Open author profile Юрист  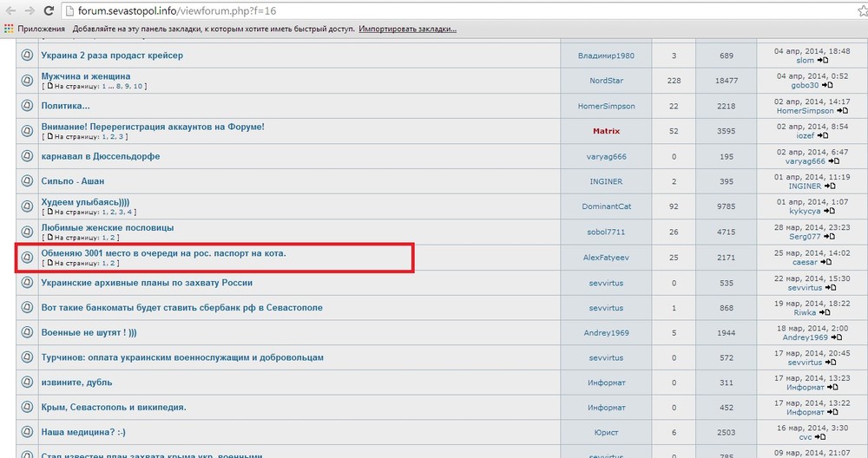click(606, 432)
